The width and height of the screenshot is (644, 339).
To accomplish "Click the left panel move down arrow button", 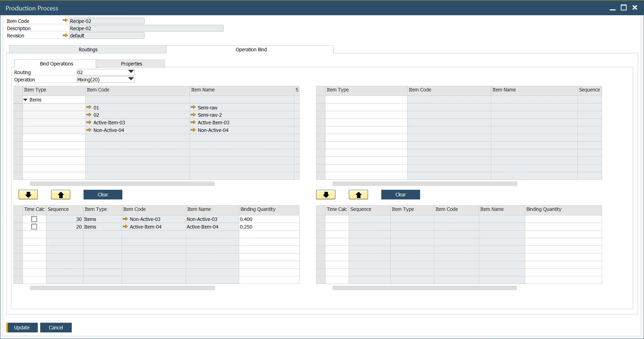I will coord(28,195).
